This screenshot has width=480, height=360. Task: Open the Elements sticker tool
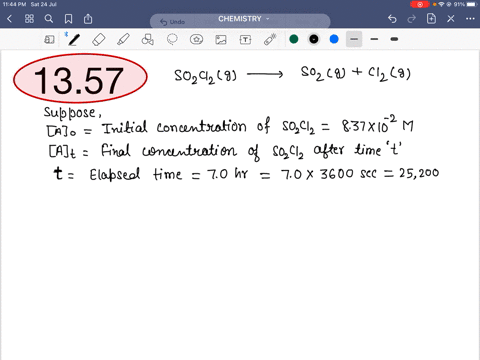[x=196, y=40]
